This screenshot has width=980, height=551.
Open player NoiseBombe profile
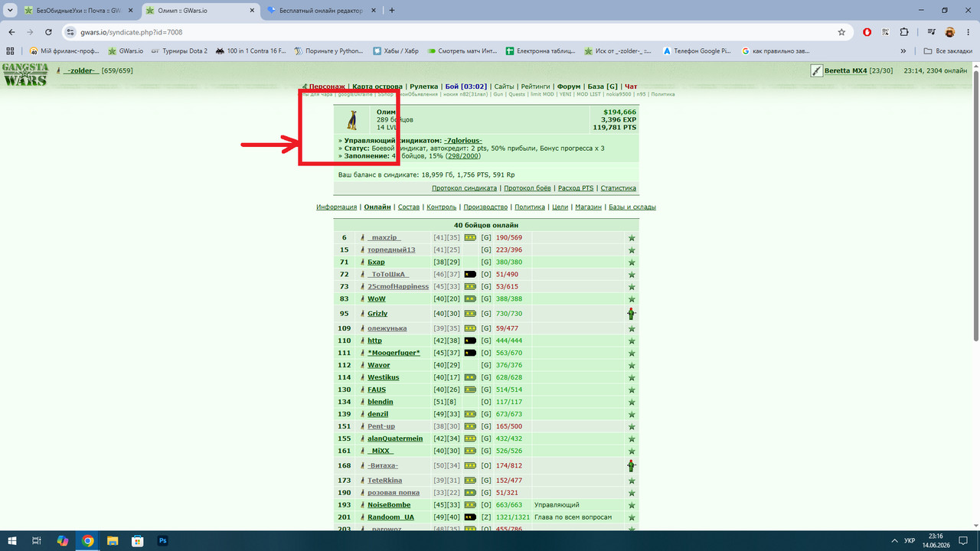[x=389, y=505]
